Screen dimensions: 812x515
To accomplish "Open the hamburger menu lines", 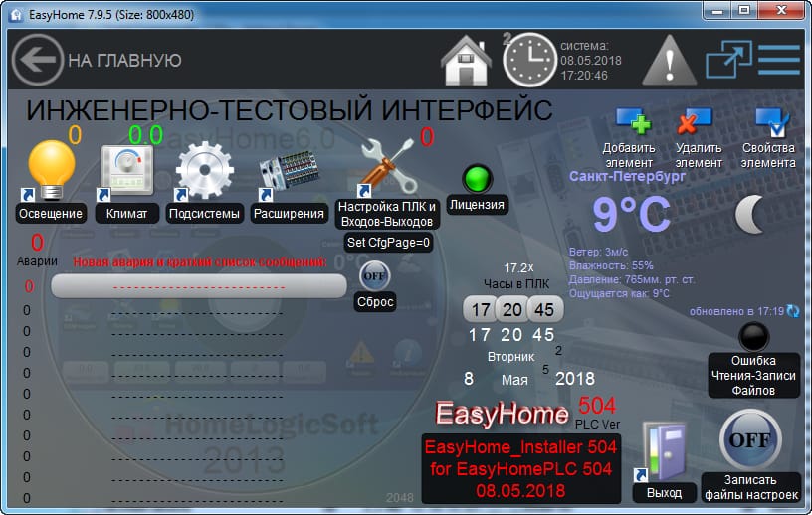I will 779,60.
